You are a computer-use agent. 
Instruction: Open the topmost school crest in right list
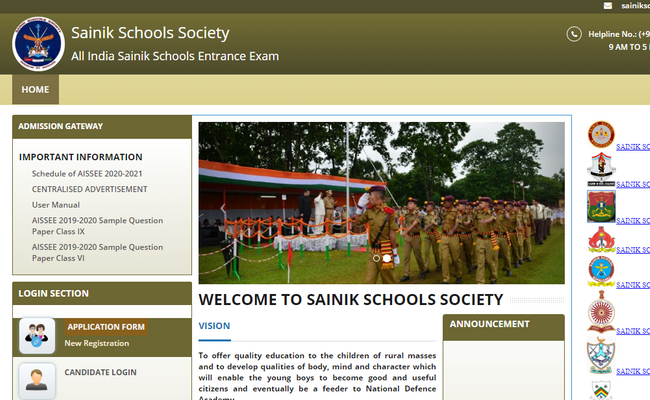(x=600, y=135)
